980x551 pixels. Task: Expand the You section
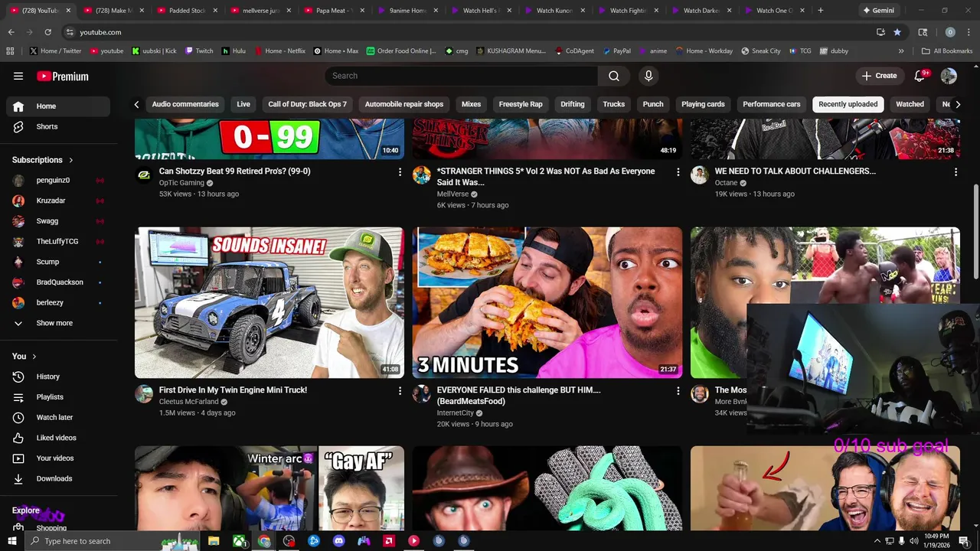[24, 357]
